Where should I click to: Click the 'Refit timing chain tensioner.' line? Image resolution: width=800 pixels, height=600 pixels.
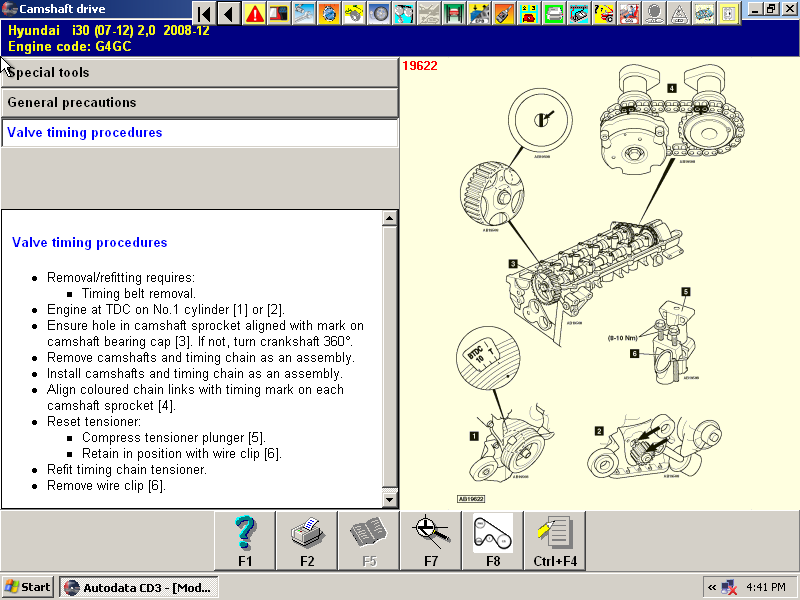[x=127, y=469]
